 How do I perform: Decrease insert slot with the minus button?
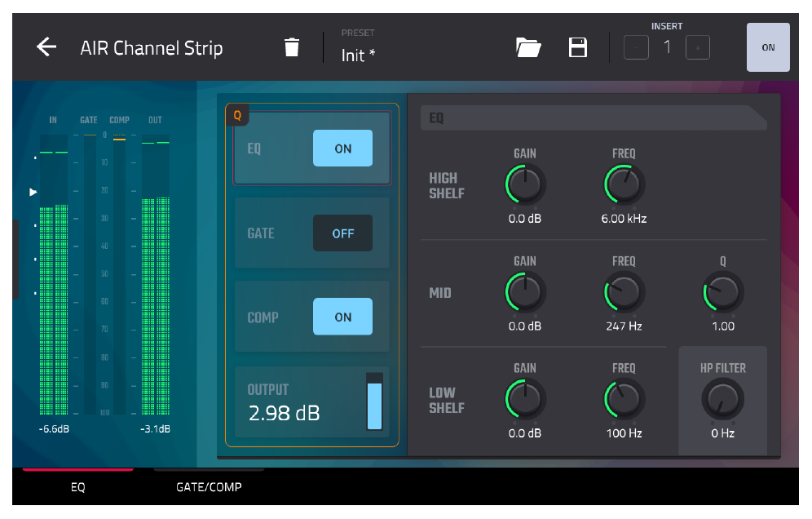[636, 47]
